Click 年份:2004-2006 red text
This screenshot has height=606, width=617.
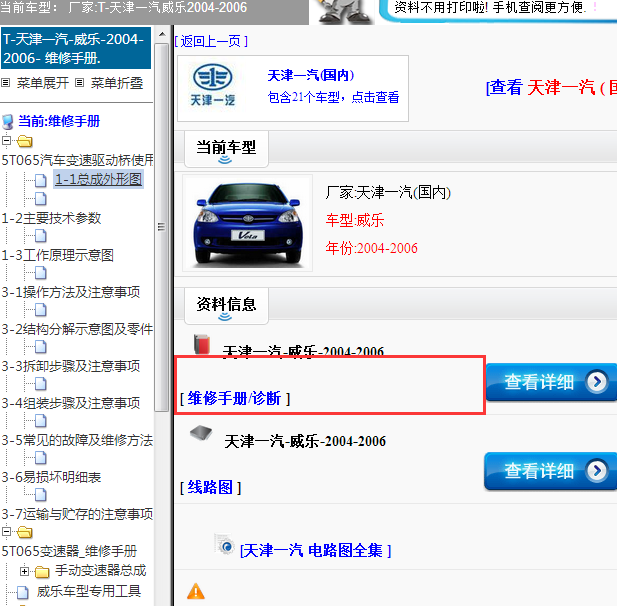371,248
